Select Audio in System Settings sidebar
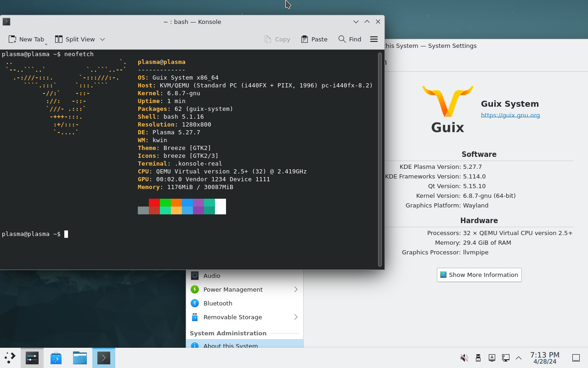Viewport: 588px width, 368px height. tap(244, 276)
